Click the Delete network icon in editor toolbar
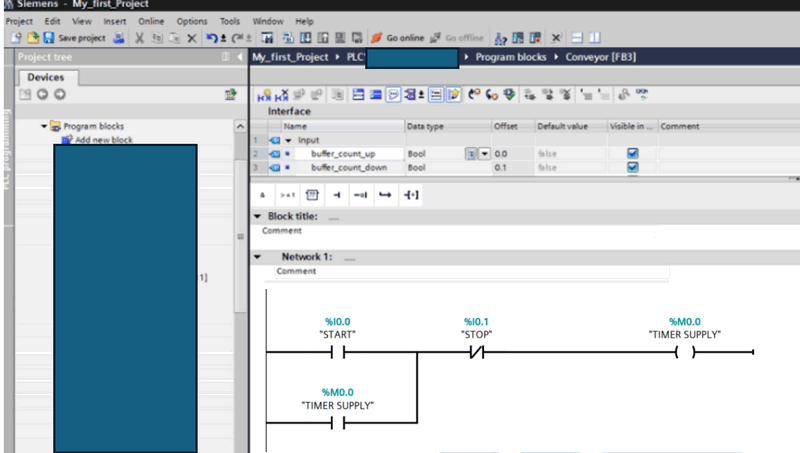This screenshot has width=800, height=453. (x=282, y=94)
